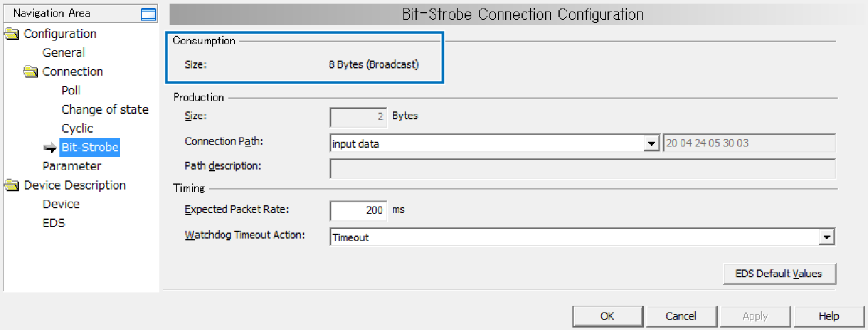
Task: Click the Connection folder icon
Action: (30, 72)
